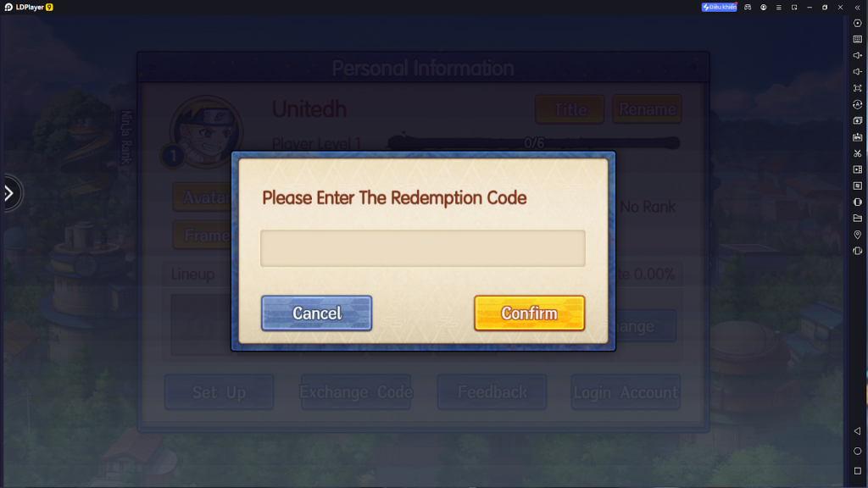The width and height of the screenshot is (868, 488).
Task: Open the hamburger menu in title bar
Action: pyautogui.click(x=779, y=7)
